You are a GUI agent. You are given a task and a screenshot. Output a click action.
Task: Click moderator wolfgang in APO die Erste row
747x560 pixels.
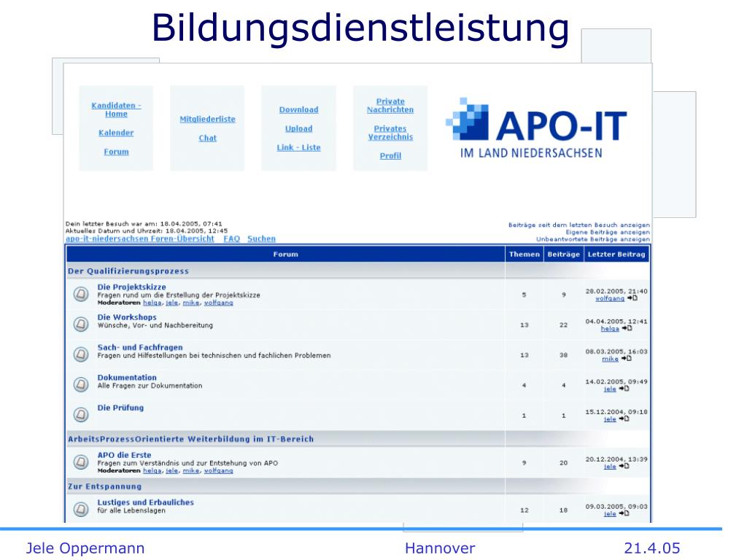point(218,471)
